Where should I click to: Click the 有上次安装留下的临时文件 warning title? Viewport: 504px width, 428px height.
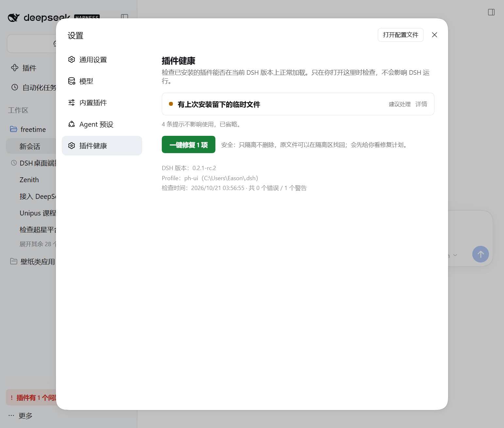coord(219,104)
